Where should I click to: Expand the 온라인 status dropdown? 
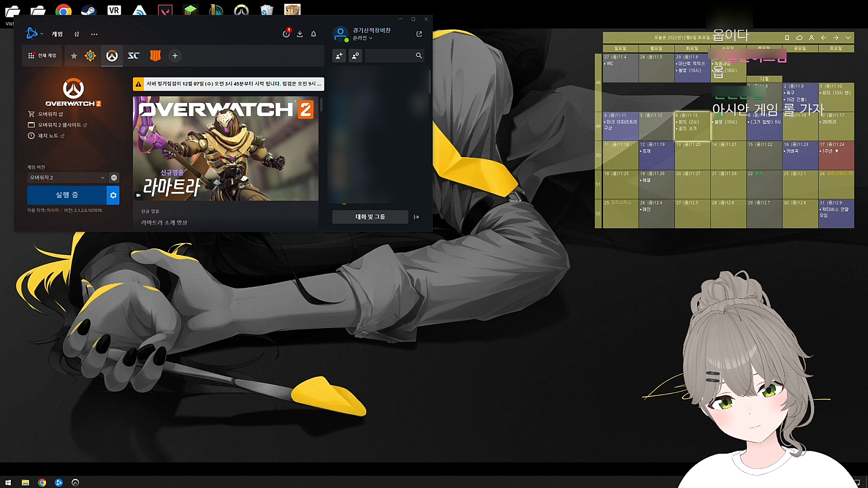tap(362, 38)
